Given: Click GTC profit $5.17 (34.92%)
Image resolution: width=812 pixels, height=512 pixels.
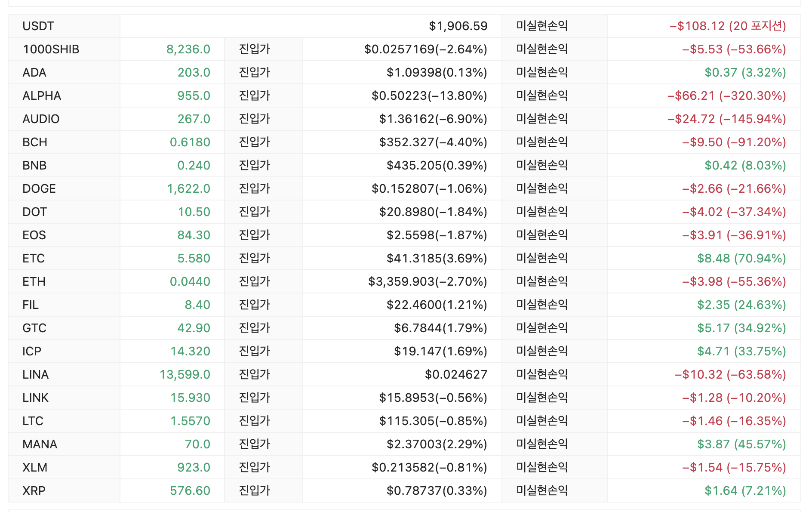Looking at the screenshot, I should 741,328.
